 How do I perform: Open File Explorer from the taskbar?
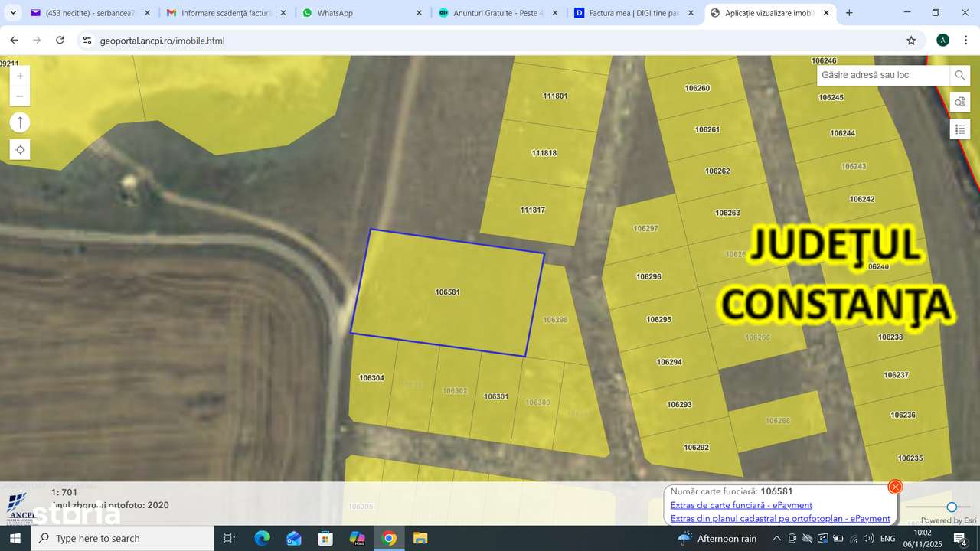pyautogui.click(x=420, y=538)
